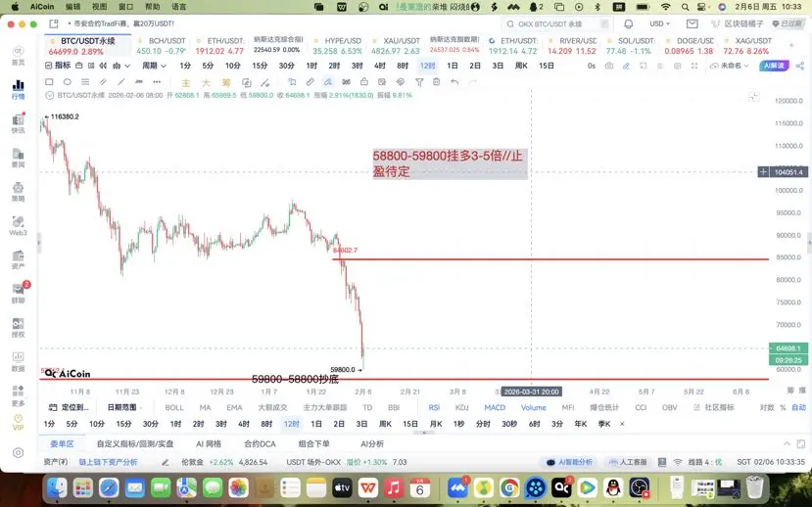This screenshot has width=812, height=507.
Task: Click the 主 orange chart tool icon
Action: coord(186,82)
